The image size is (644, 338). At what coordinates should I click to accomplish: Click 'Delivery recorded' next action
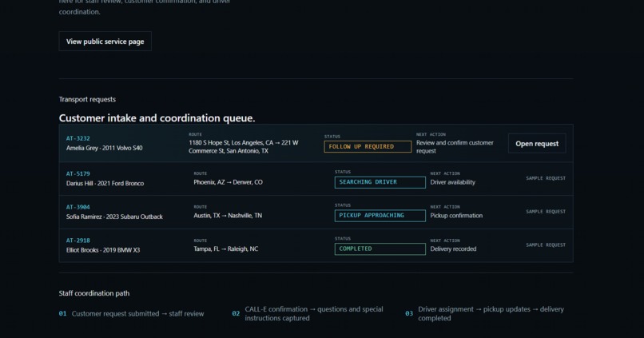(453, 249)
